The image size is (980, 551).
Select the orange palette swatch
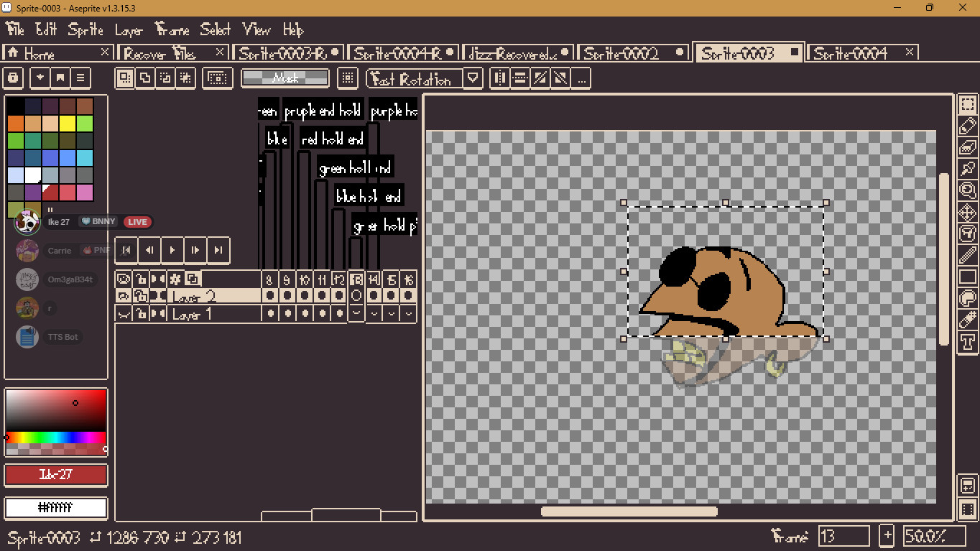click(16, 123)
